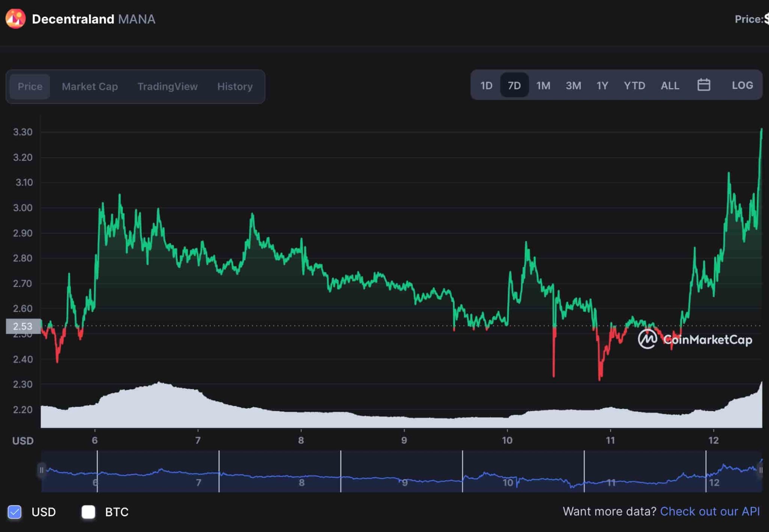Switch chart to 1Y range
This screenshot has height=532, width=769.
(x=602, y=86)
